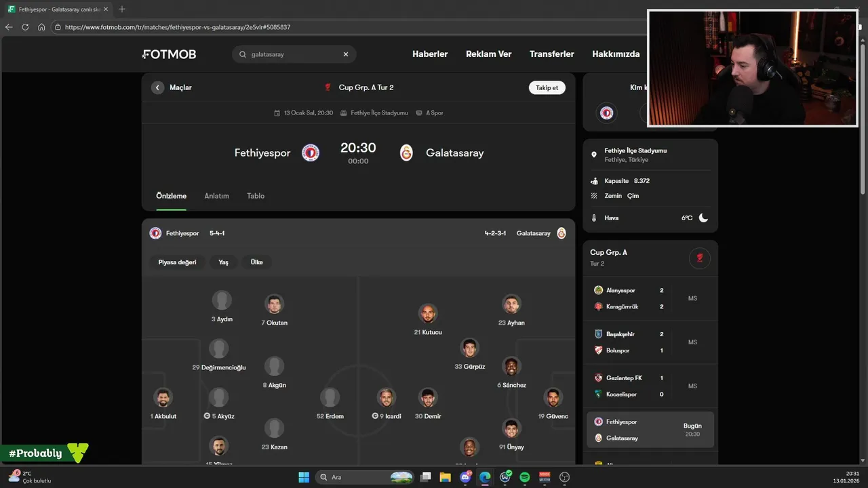Open OBS Studio from the taskbar
The image size is (868, 488).
click(x=564, y=477)
